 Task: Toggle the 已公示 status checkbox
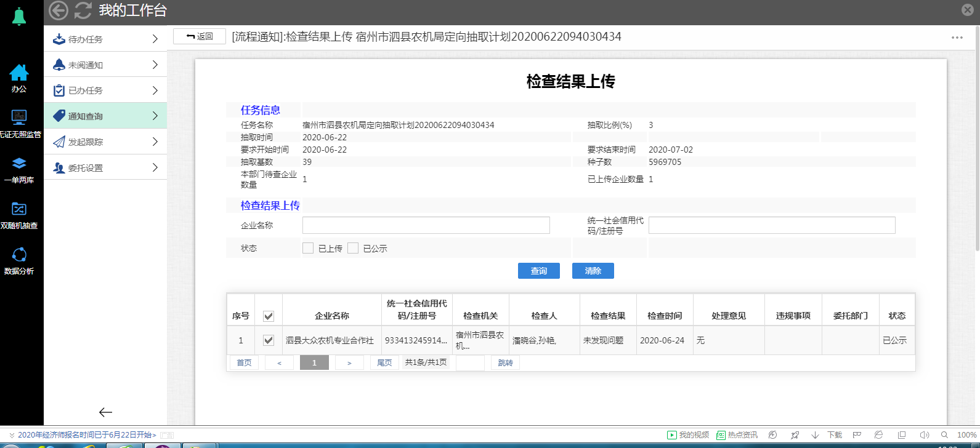point(353,248)
